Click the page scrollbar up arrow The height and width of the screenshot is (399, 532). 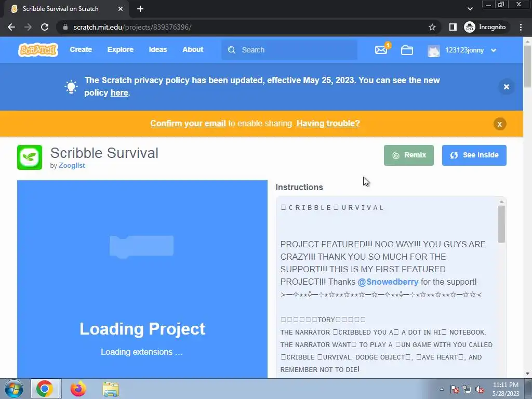(x=527, y=41)
